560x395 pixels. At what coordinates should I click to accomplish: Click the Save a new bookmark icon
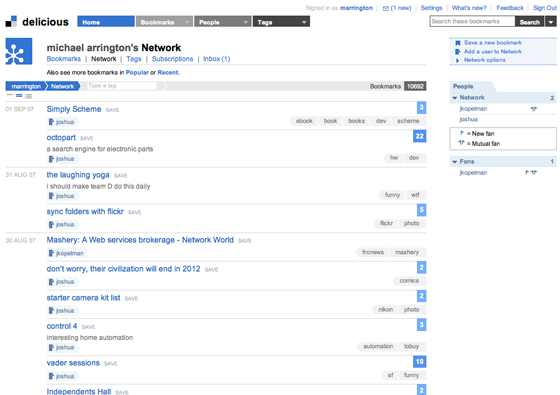[458, 43]
